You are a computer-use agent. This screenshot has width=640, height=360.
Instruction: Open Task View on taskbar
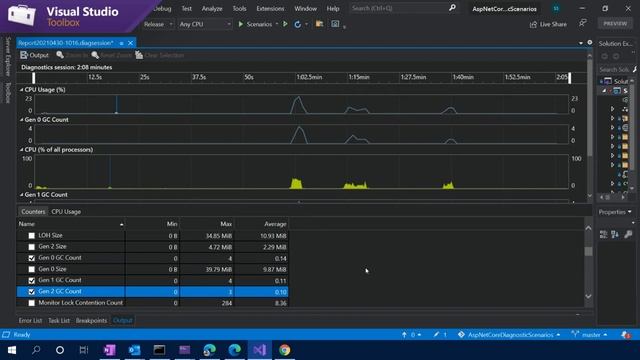pyautogui.click(x=84, y=350)
